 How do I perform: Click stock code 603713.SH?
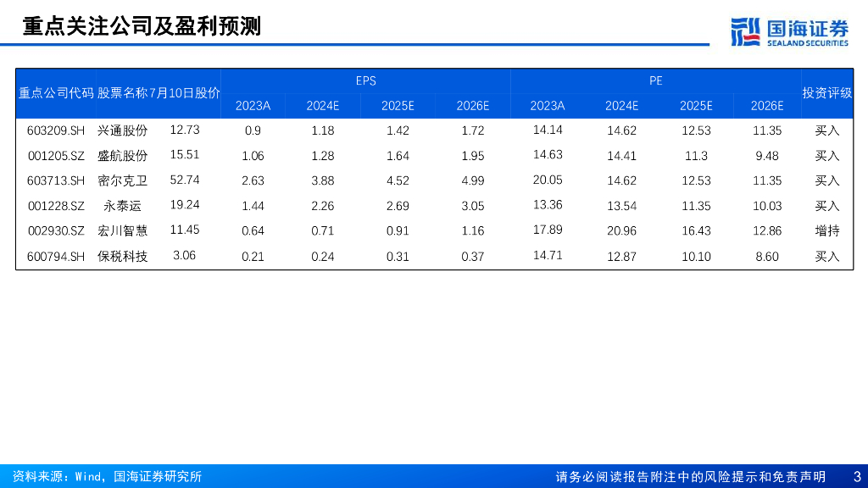56,181
